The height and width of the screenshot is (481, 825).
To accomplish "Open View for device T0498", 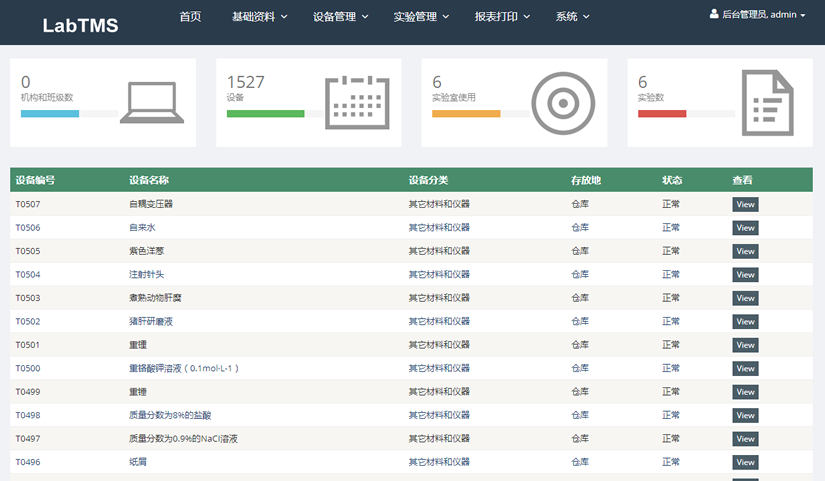I will tap(745, 415).
